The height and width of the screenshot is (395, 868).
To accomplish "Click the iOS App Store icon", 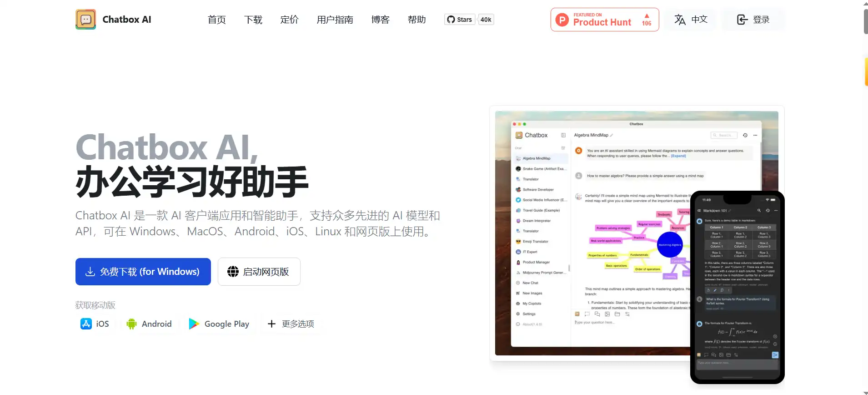I will pyautogui.click(x=86, y=324).
